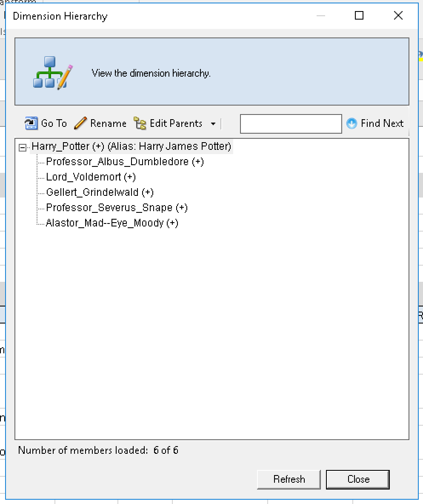Close the dialog using title bar X
Screen dimensions: 423x504
click(398, 16)
